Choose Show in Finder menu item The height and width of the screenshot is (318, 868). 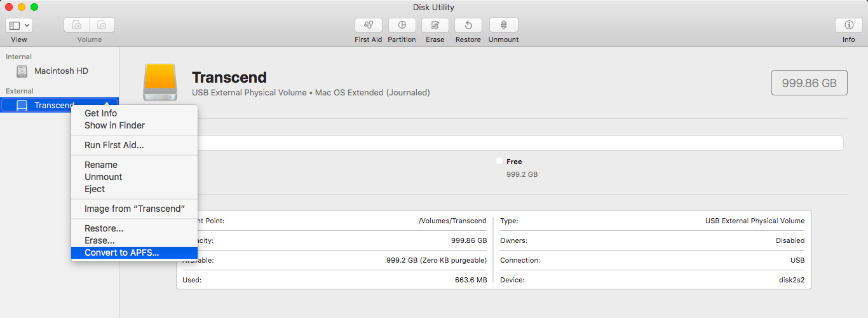(x=134, y=125)
